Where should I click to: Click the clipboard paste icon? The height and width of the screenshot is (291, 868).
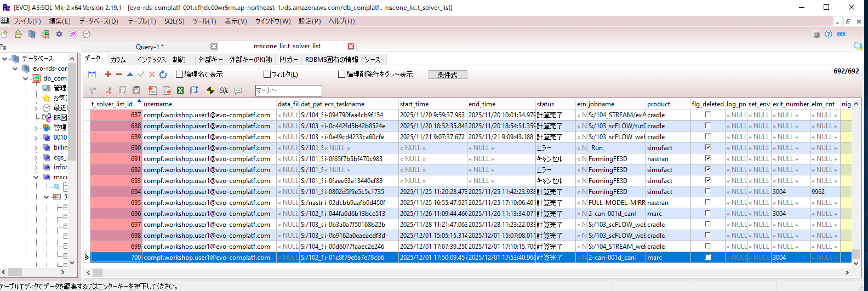coord(136,90)
